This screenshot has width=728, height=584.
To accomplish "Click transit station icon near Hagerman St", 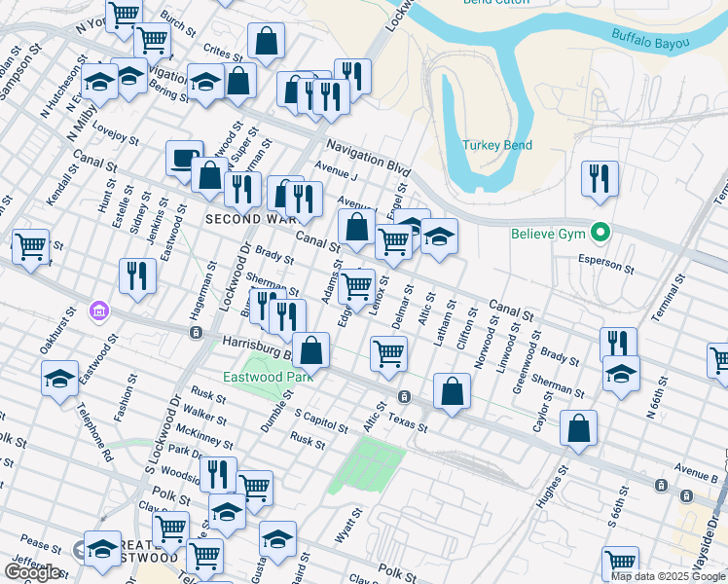I will click(x=197, y=332).
